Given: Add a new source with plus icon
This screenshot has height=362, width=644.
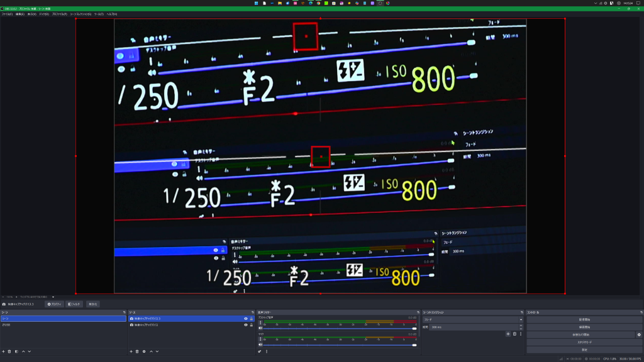Looking at the screenshot, I should click(130, 351).
